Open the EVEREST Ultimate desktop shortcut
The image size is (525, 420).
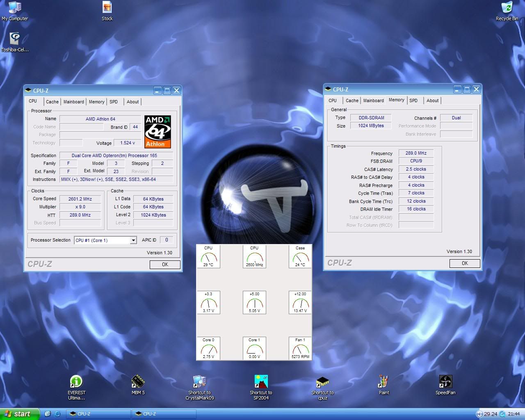(76, 382)
